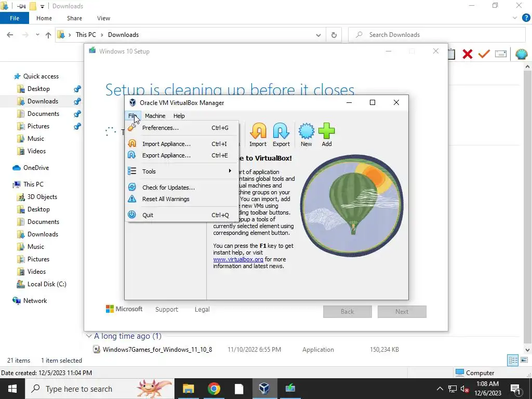Switch to Home tab in File Explorer
Viewport: 532px width, 399px height.
coord(44,18)
